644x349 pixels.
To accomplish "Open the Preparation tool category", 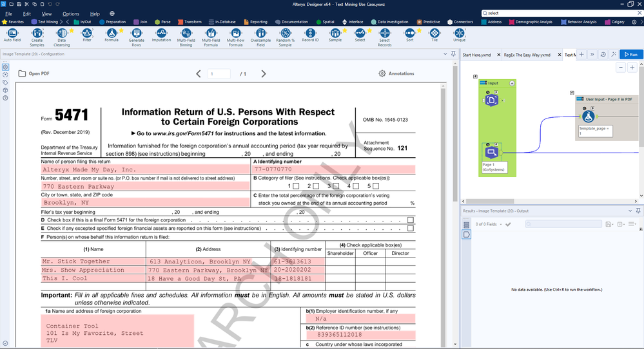I will 113,22.
